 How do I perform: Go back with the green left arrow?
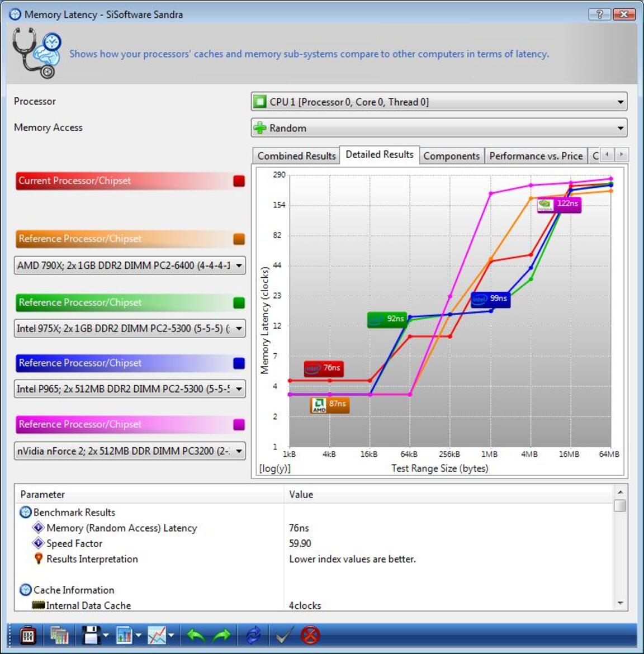[195, 636]
